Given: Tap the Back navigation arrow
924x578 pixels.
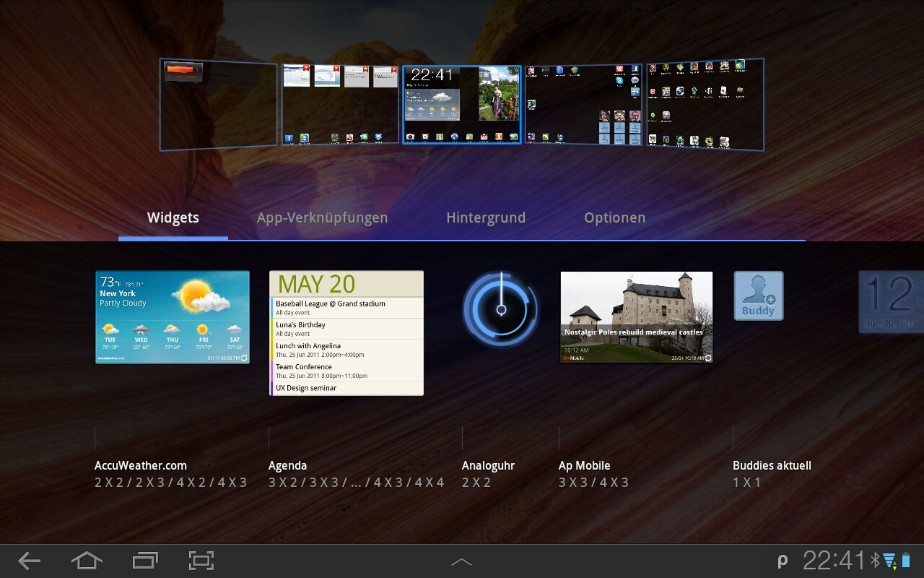Looking at the screenshot, I should point(29,561).
